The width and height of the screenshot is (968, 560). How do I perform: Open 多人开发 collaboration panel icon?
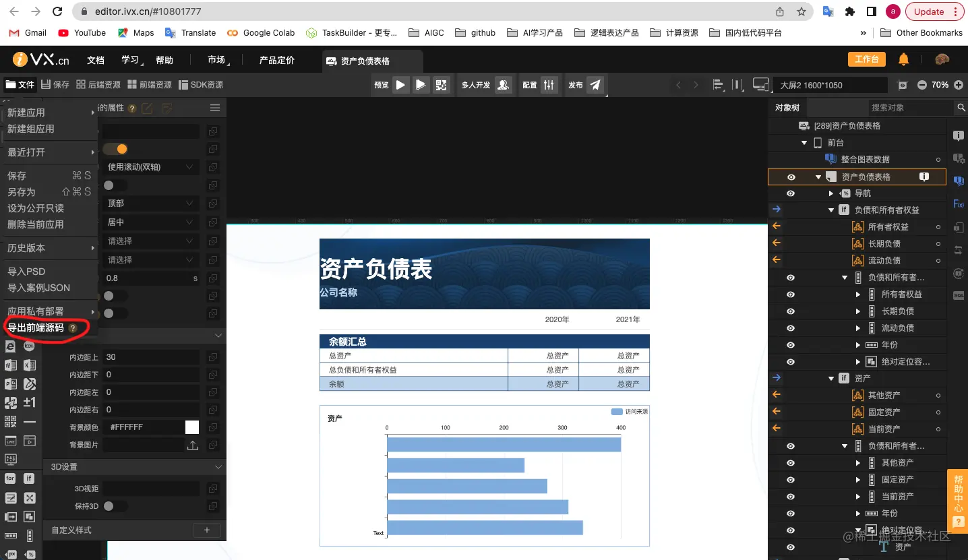(x=502, y=84)
